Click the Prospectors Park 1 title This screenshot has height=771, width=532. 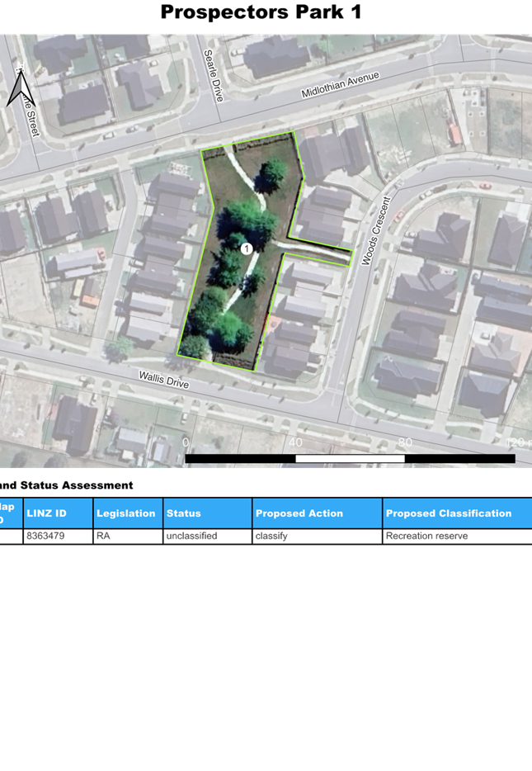(x=261, y=12)
